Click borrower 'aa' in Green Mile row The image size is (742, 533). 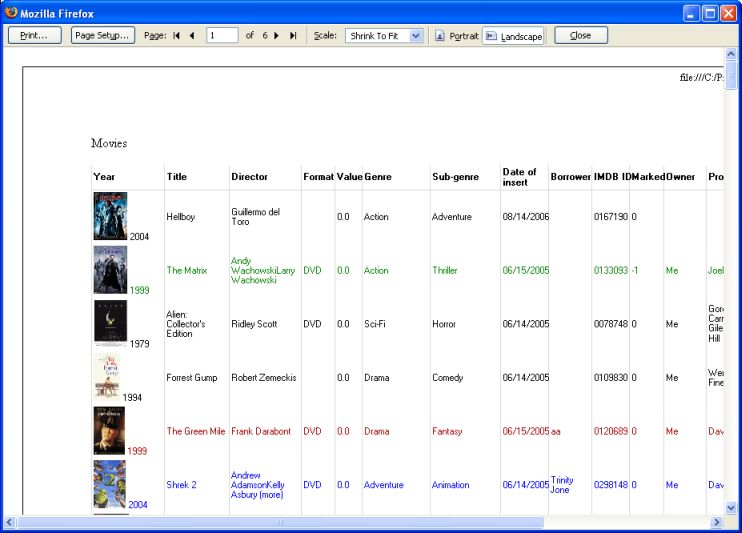(x=556, y=431)
